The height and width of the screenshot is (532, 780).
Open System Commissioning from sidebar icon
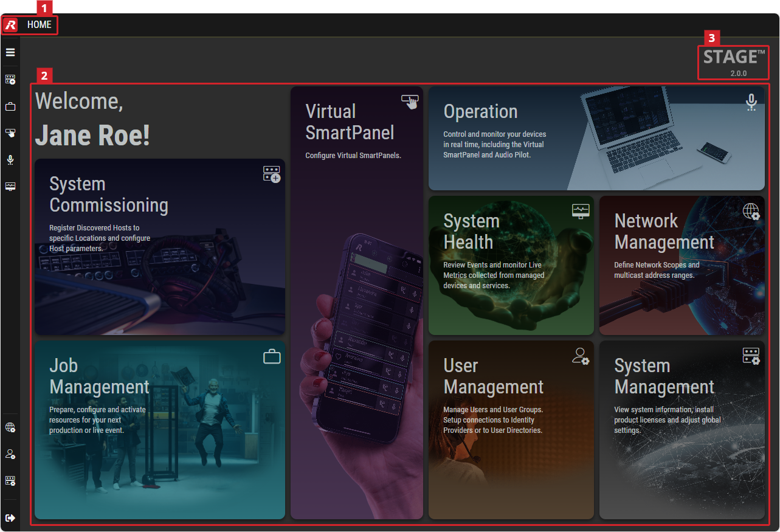[10, 80]
